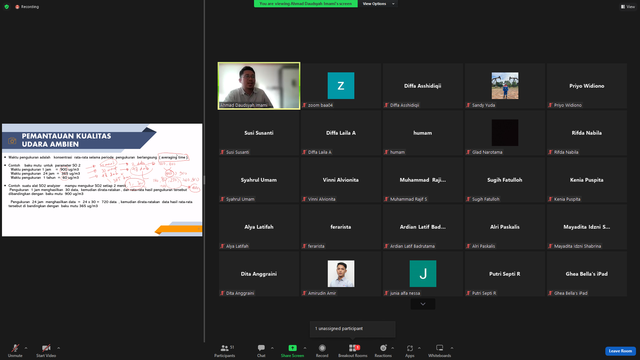640x360 pixels.
Task: Open the Apps panel
Action: click(x=410, y=350)
